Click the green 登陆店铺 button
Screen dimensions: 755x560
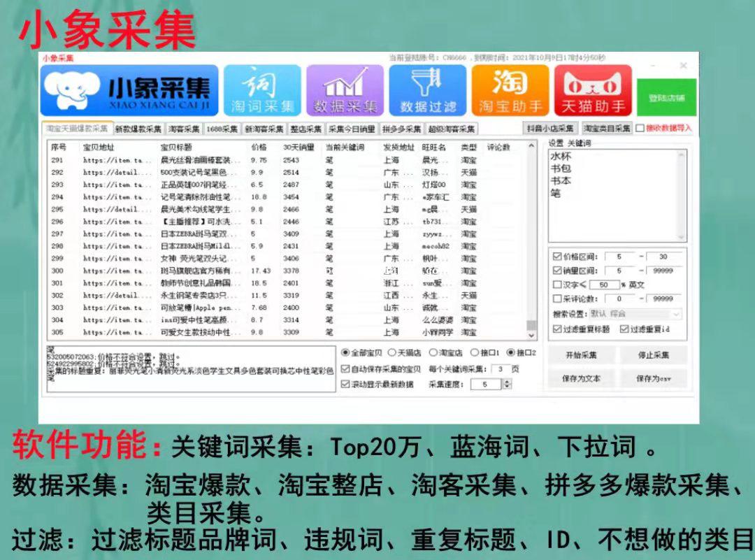[666, 98]
